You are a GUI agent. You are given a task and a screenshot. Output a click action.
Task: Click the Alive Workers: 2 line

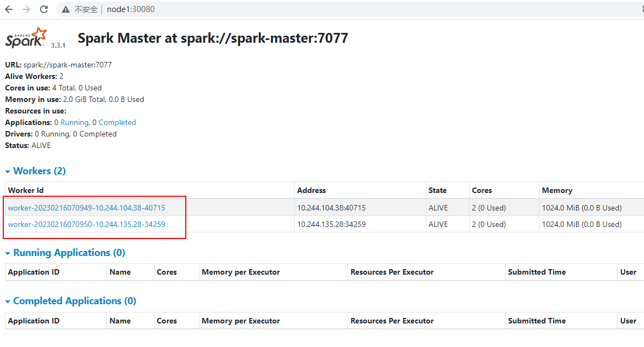click(x=34, y=76)
